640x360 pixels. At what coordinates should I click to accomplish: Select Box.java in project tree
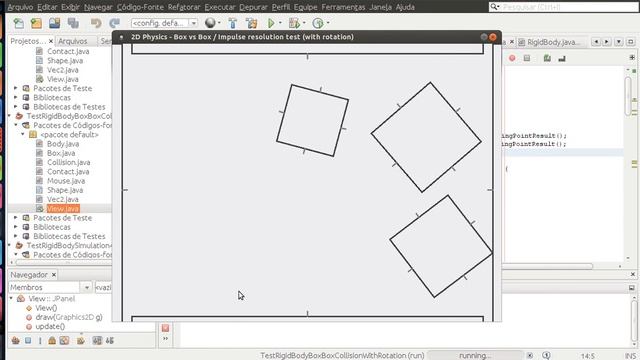point(61,153)
